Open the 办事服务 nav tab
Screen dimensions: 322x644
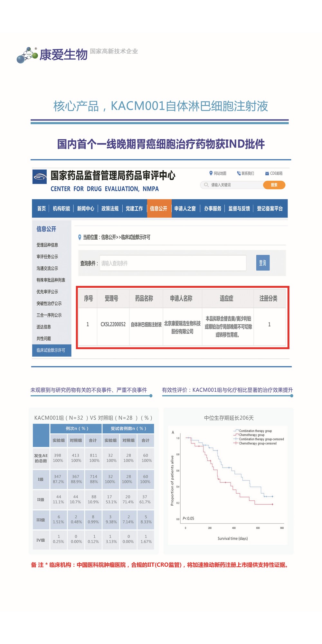tap(213, 208)
